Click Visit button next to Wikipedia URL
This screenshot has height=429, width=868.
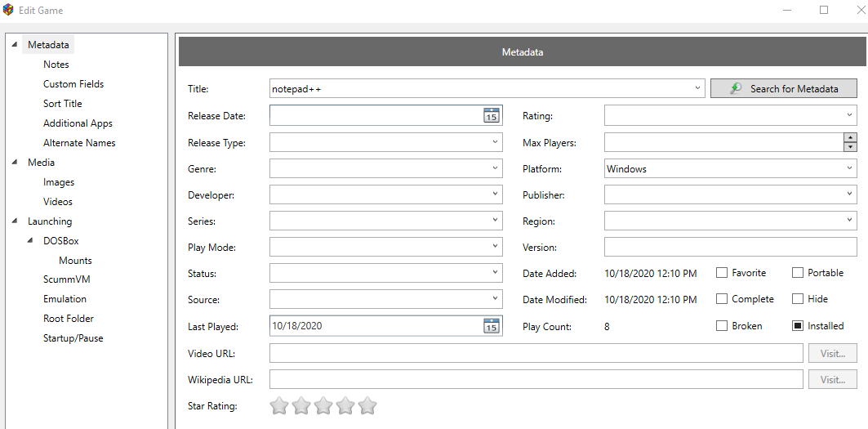(833, 380)
